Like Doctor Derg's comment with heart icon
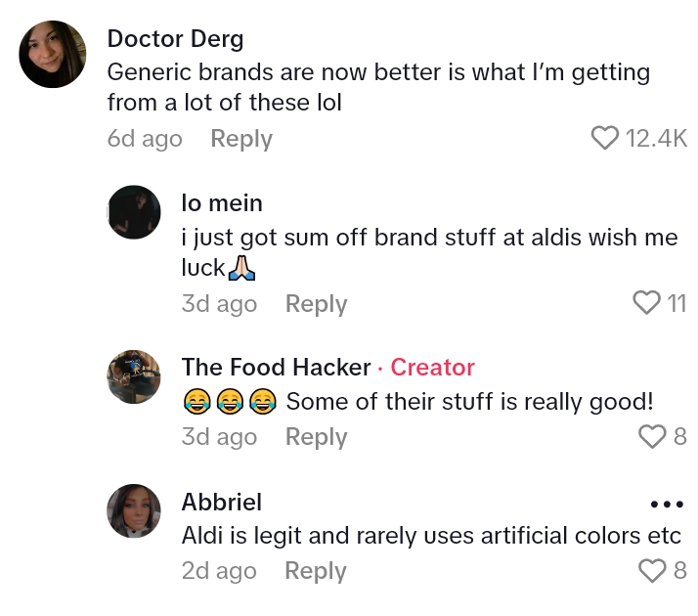The image size is (698, 616). point(606,139)
